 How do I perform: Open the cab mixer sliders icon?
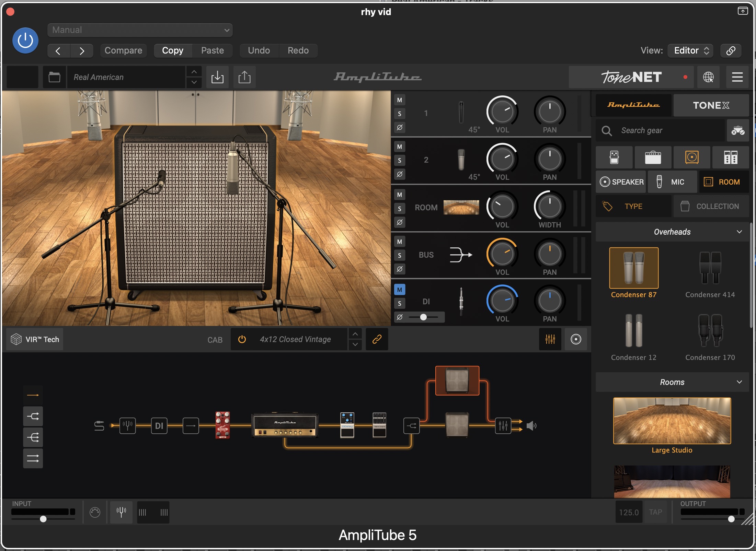click(550, 339)
